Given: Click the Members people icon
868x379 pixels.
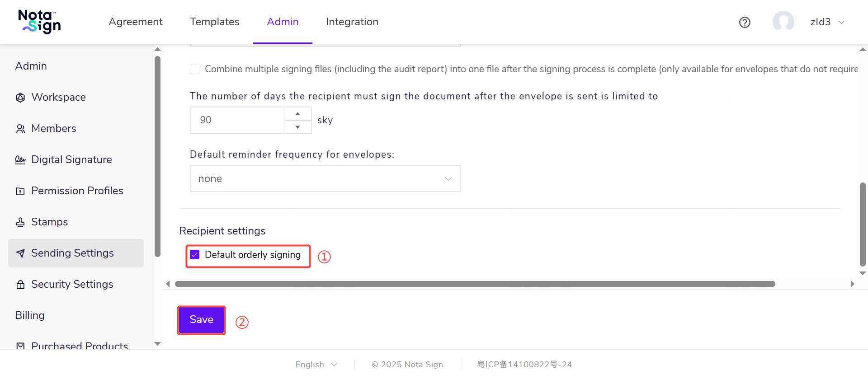Looking at the screenshot, I should pyautogui.click(x=20, y=129).
